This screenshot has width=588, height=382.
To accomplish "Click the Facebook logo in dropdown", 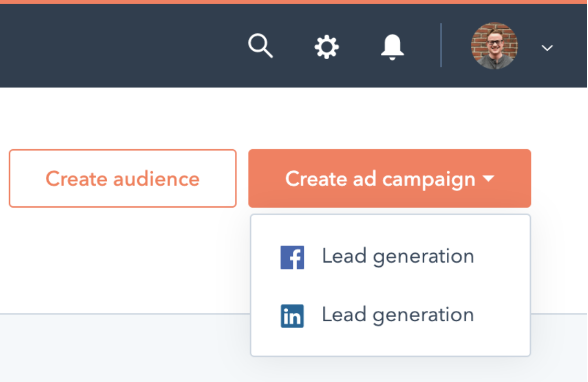I will coord(292,257).
